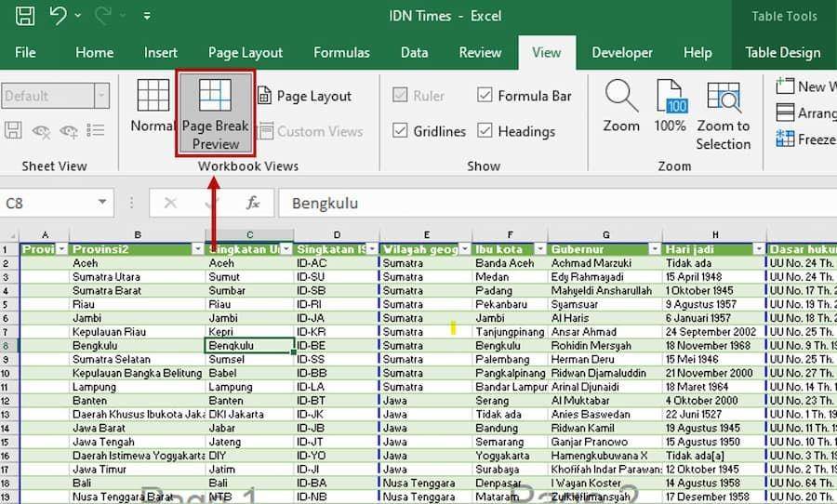
Task: Select column G header
Action: click(x=605, y=235)
